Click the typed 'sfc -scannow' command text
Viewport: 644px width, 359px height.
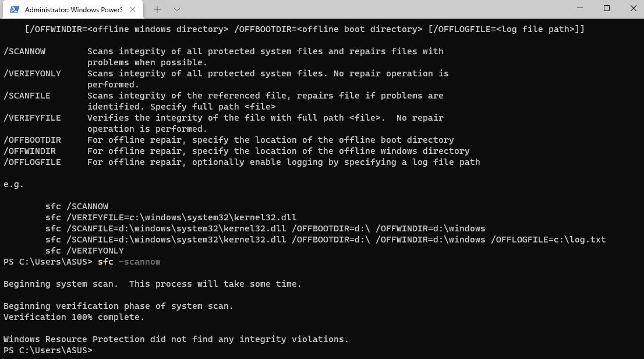tap(129, 262)
